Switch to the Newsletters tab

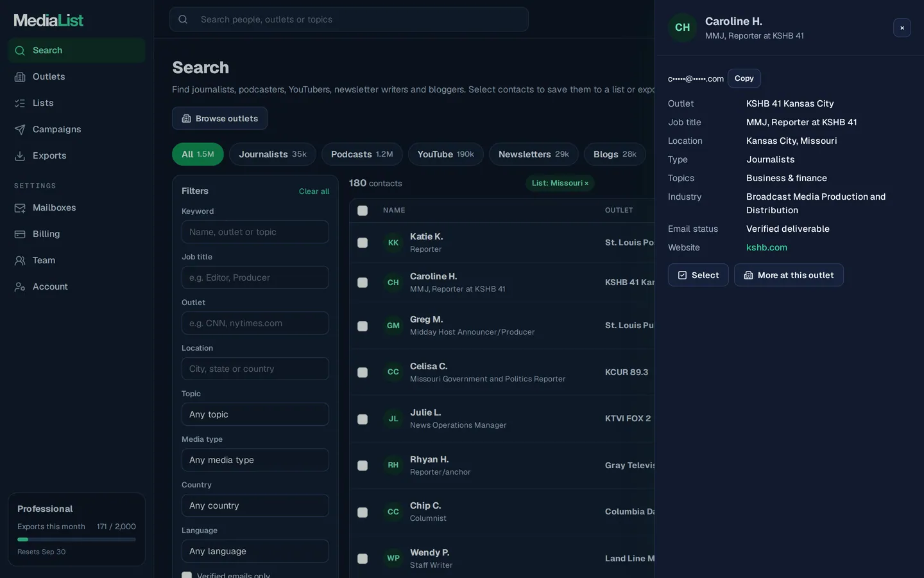(x=534, y=154)
